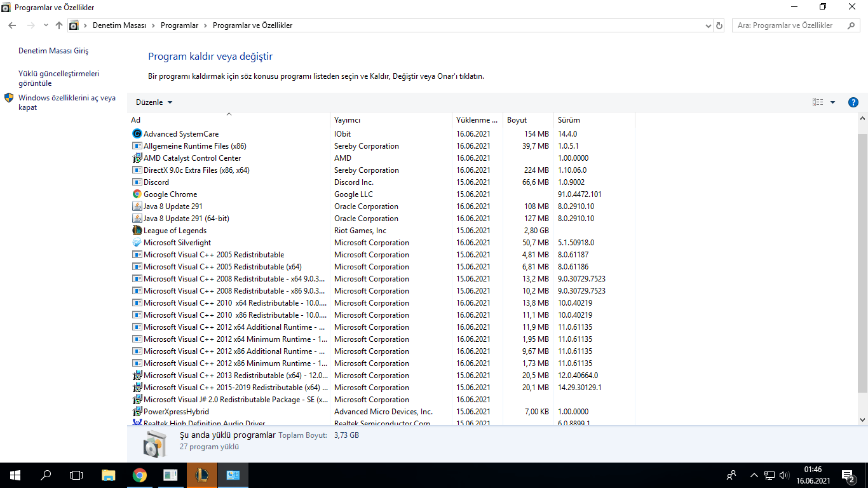The height and width of the screenshot is (488, 868).
Task: Open Windows özelliklerini aç veya kapat
Action: (67, 102)
